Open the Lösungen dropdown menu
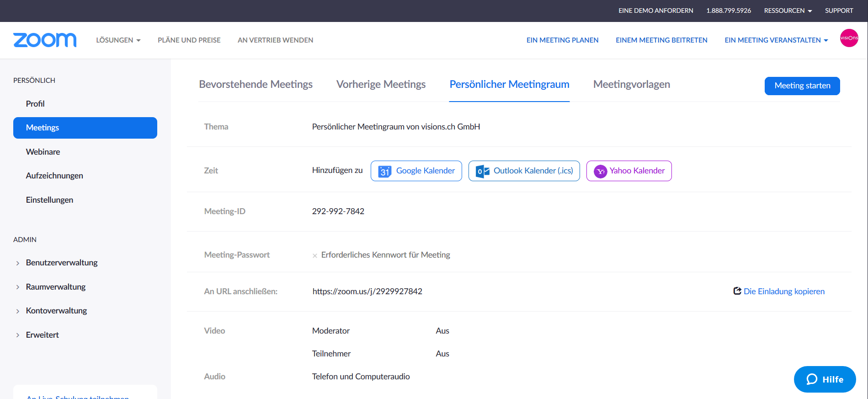 click(118, 40)
